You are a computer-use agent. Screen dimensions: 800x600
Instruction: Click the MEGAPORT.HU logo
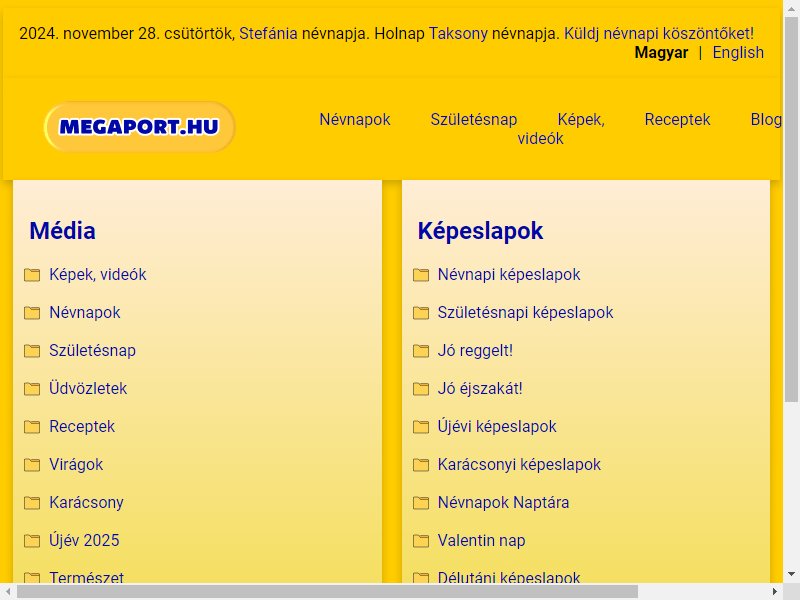click(x=139, y=127)
